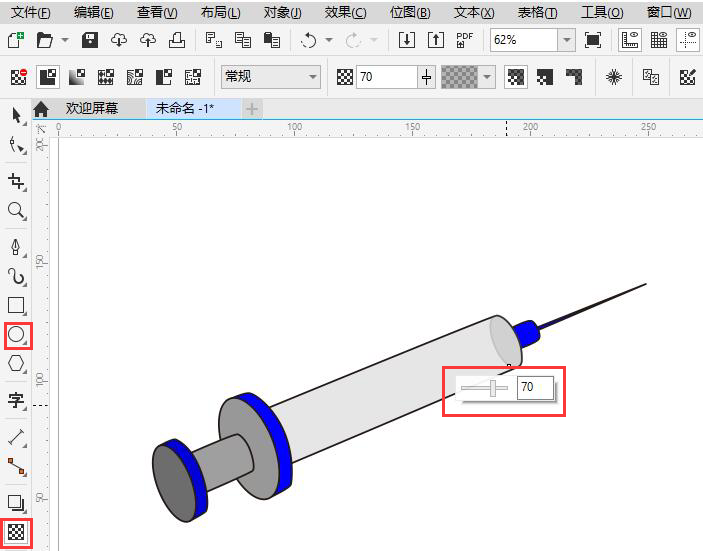Click the full-screen preview icon
This screenshot has width=703, height=551.
(x=593, y=40)
